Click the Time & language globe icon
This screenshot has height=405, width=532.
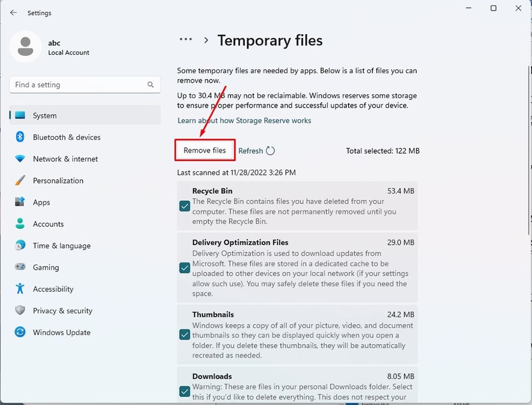[20, 245]
